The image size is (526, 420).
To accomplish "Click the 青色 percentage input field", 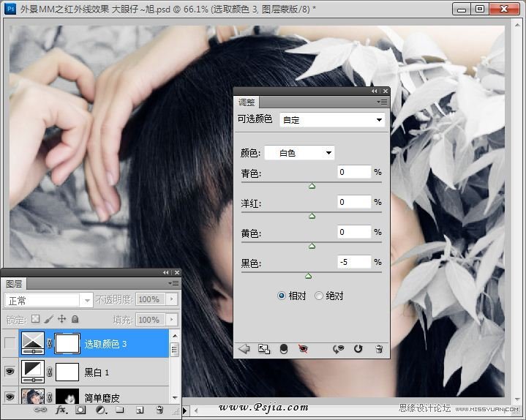I will (354, 172).
